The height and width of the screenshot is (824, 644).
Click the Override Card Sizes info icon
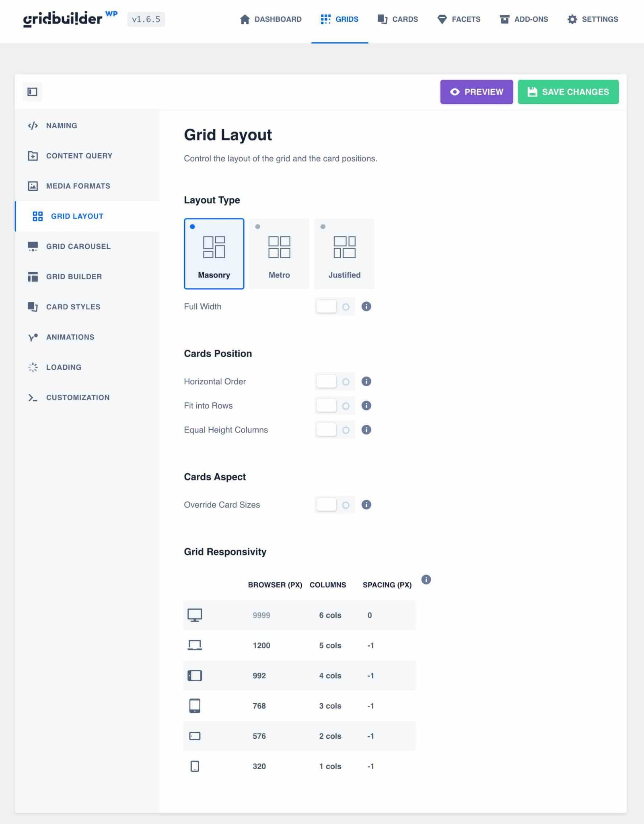[x=366, y=505]
